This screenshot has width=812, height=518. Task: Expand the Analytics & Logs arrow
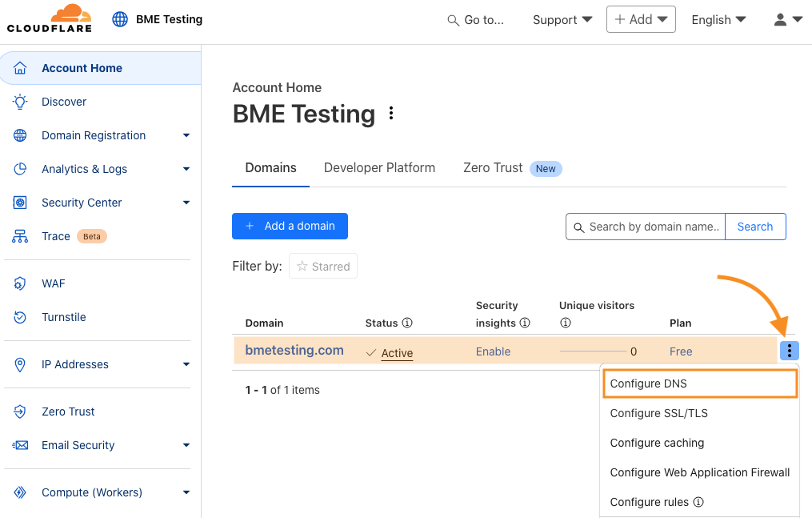(x=186, y=169)
